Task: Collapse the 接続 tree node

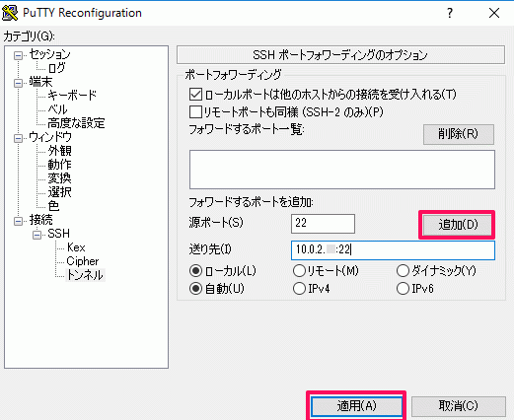Action: tap(18, 221)
